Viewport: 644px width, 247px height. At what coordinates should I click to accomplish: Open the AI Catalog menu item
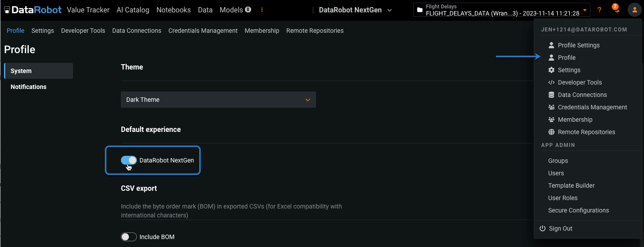pyautogui.click(x=133, y=10)
